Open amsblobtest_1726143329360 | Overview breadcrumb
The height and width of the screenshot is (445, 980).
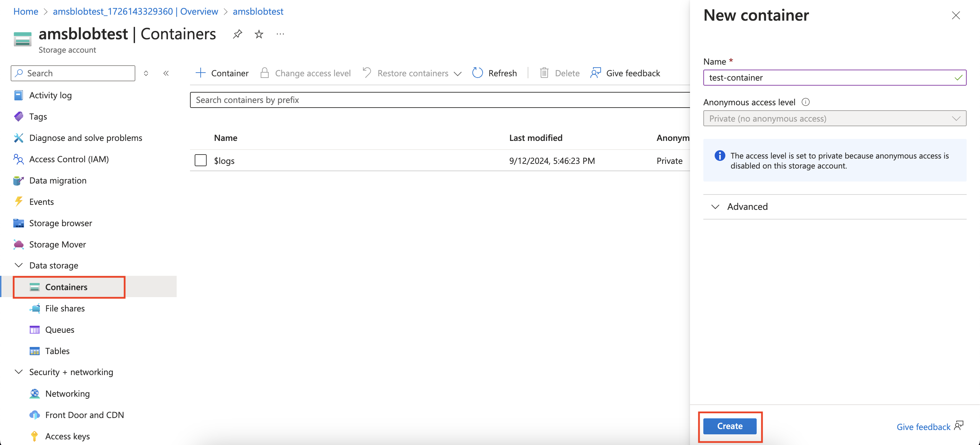click(x=135, y=11)
